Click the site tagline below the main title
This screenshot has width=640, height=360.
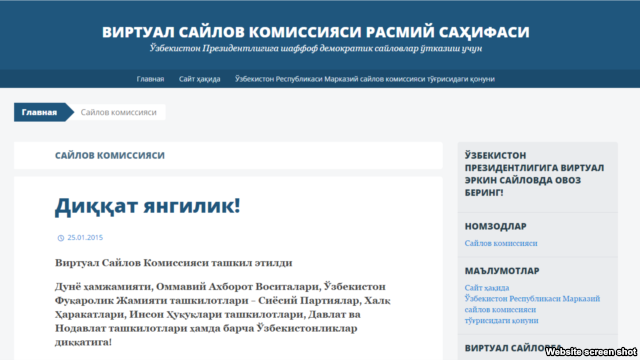(316, 48)
